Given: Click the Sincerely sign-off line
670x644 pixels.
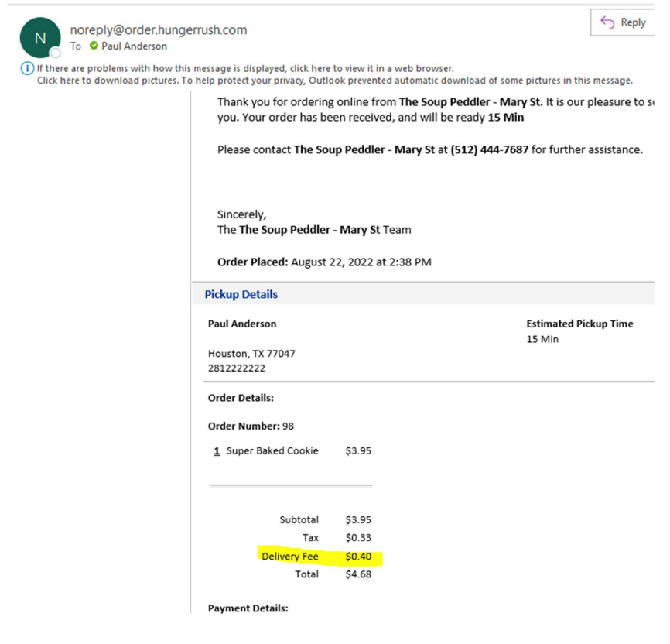Looking at the screenshot, I should (x=242, y=214).
